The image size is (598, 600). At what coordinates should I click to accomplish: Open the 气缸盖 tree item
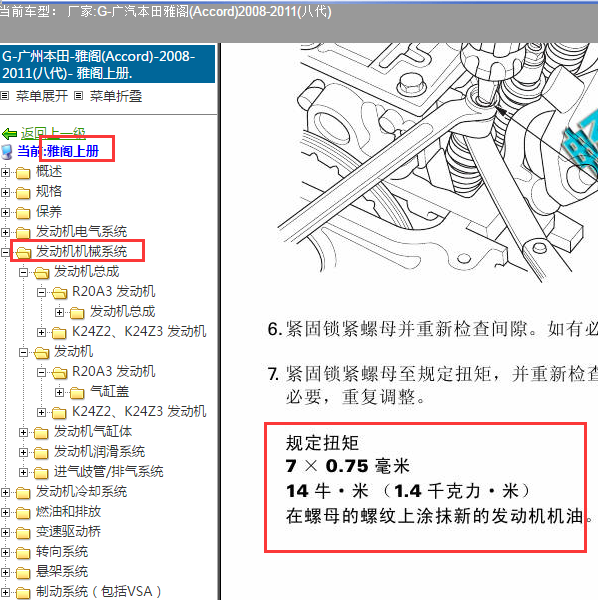(x=109, y=391)
